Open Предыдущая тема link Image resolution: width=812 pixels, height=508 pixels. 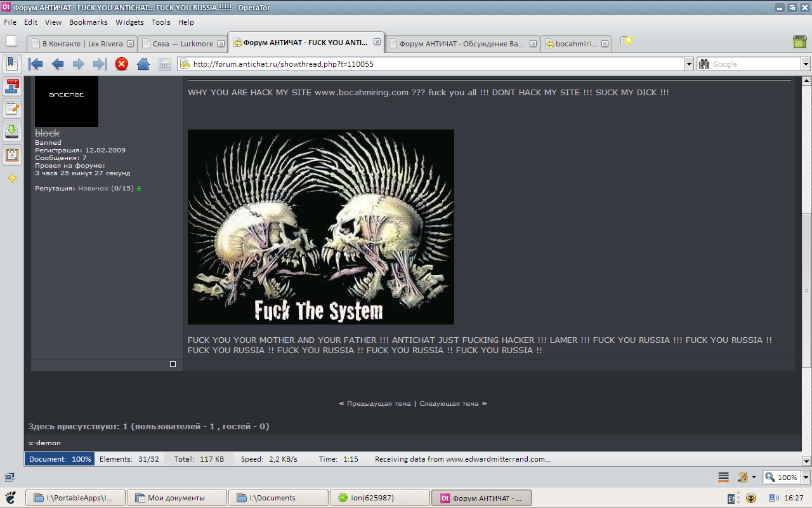[x=379, y=403]
